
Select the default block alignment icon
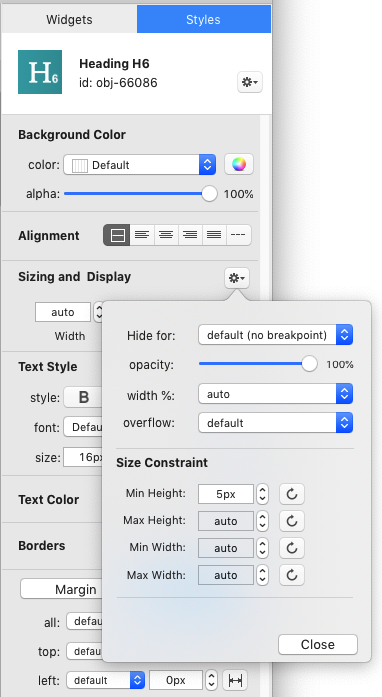(117, 235)
